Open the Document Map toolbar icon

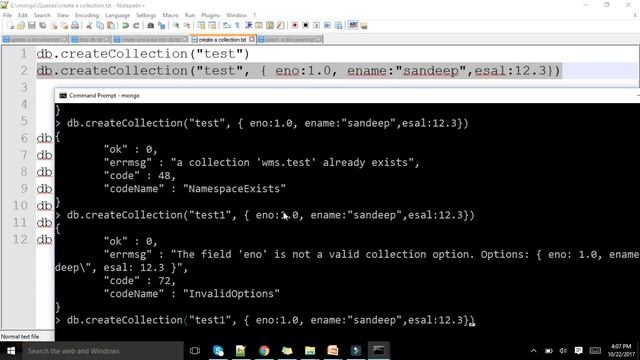[x=270, y=25]
